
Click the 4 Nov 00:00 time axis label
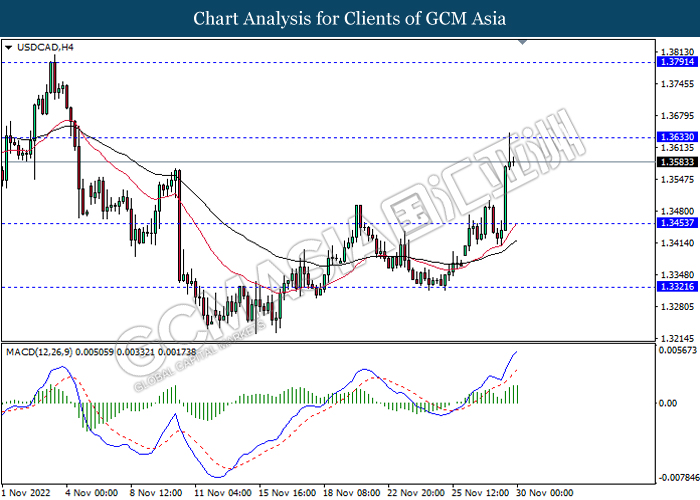click(92, 493)
